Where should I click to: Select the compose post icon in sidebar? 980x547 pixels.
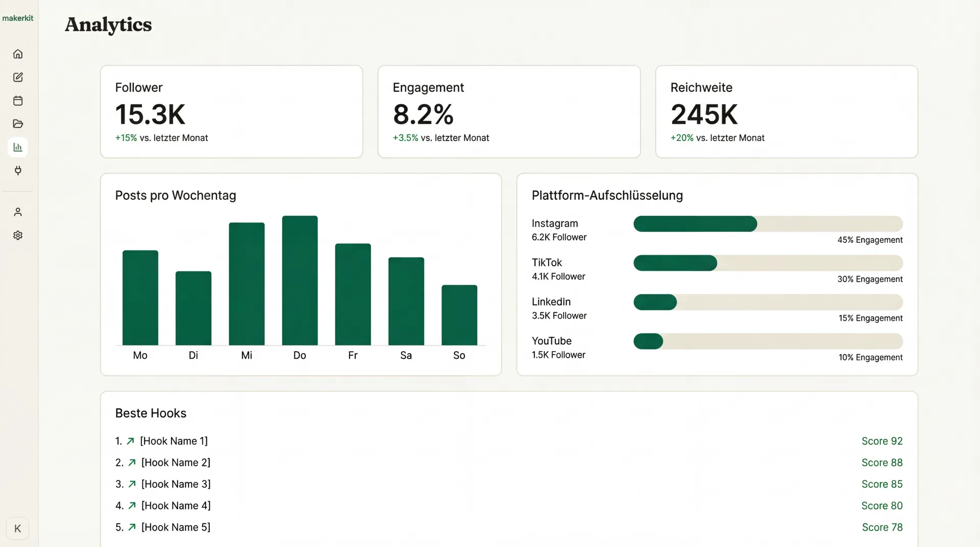click(18, 77)
